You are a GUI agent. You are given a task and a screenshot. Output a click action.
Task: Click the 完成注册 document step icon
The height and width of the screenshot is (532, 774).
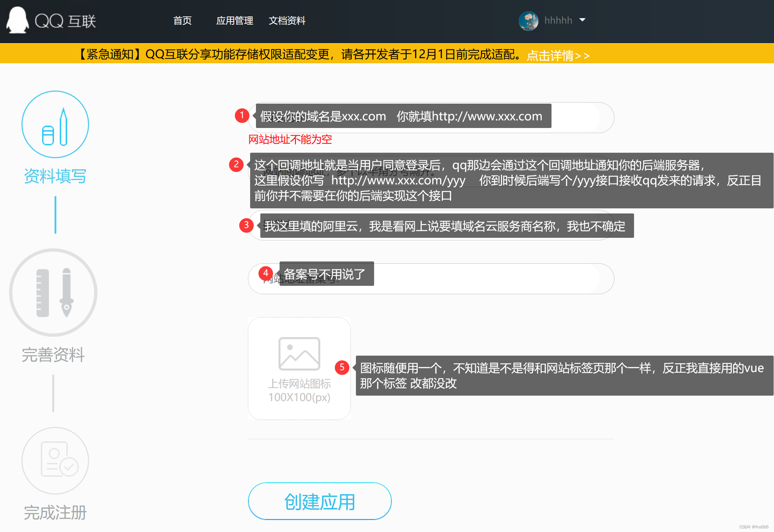[55, 460]
